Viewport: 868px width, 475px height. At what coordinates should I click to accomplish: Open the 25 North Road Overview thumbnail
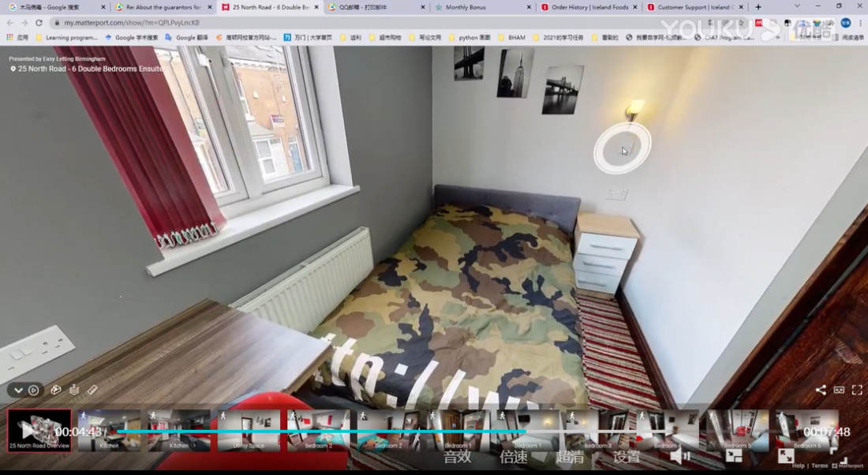coord(39,430)
